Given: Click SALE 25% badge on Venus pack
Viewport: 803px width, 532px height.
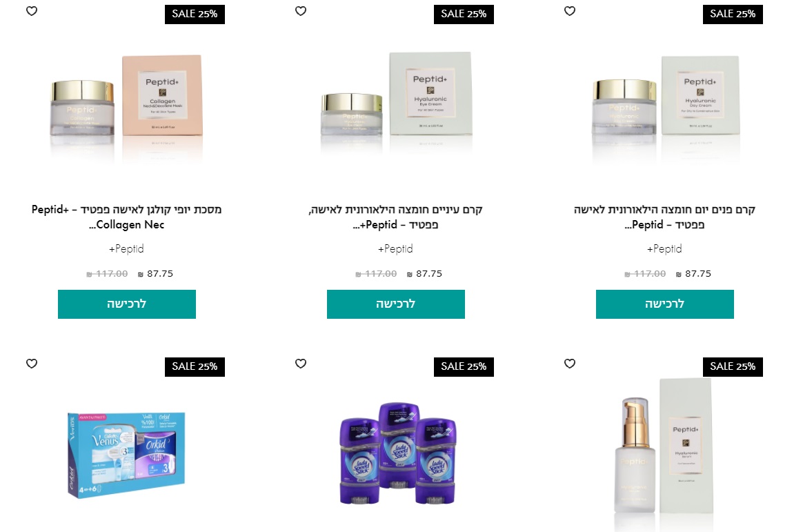Looking at the screenshot, I should pos(195,366).
